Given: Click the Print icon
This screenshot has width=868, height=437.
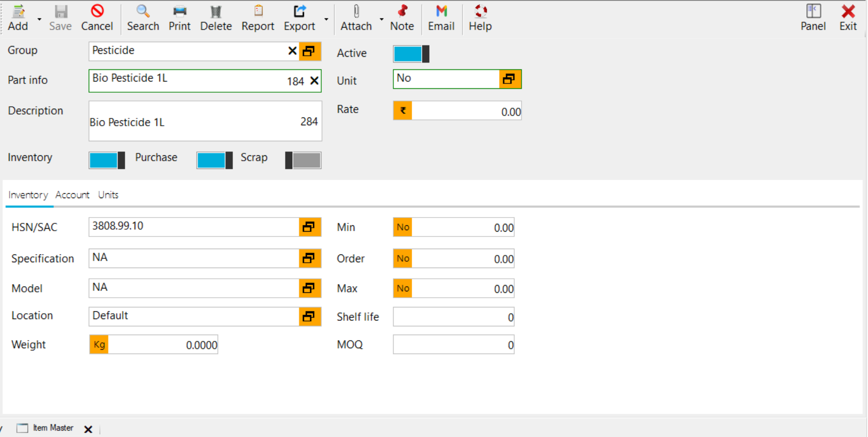Looking at the screenshot, I should [x=179, y=17].
